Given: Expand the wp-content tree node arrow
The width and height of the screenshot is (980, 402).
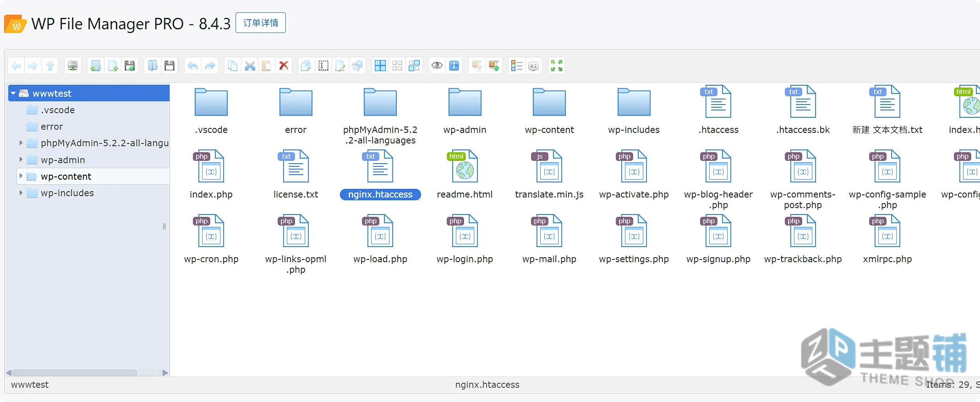Looking at the screenshot, I should (21, 176).
